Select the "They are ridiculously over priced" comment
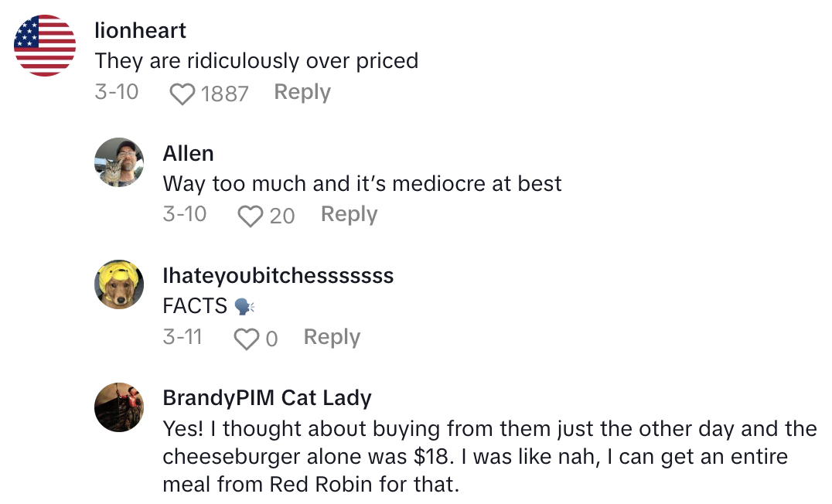Screen dimensions: 832x504 (256, 60)
